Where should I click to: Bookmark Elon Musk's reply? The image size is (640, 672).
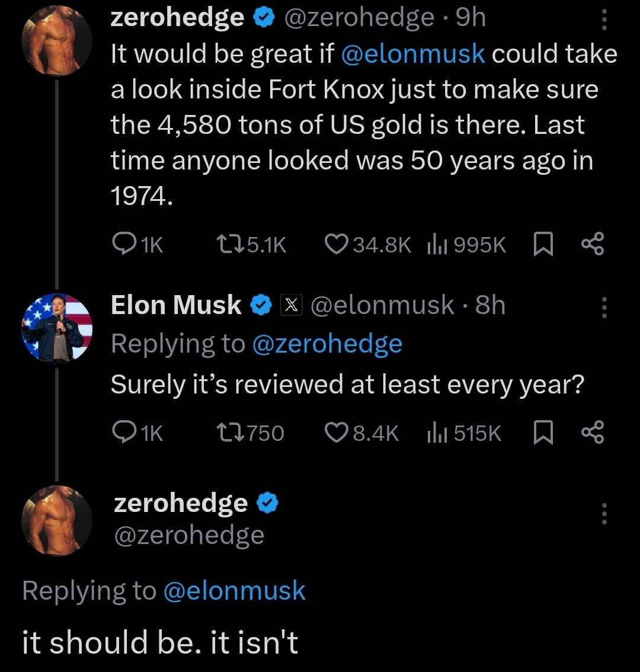click(543, 434)
